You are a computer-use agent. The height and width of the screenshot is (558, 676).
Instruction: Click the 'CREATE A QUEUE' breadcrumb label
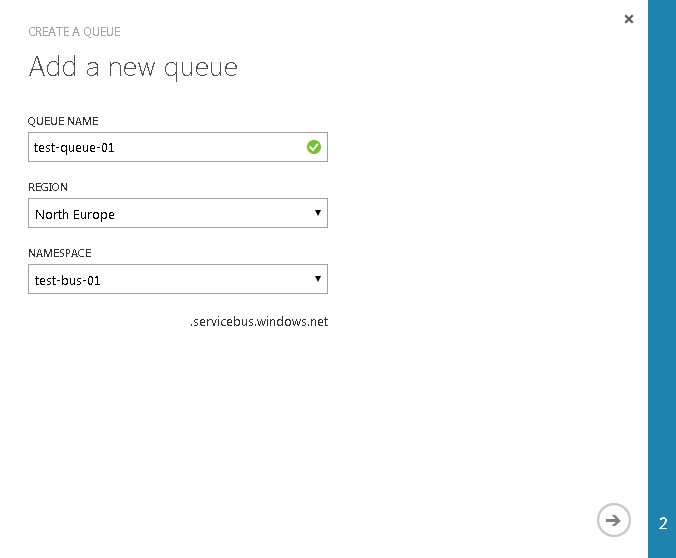click(74, 32)
